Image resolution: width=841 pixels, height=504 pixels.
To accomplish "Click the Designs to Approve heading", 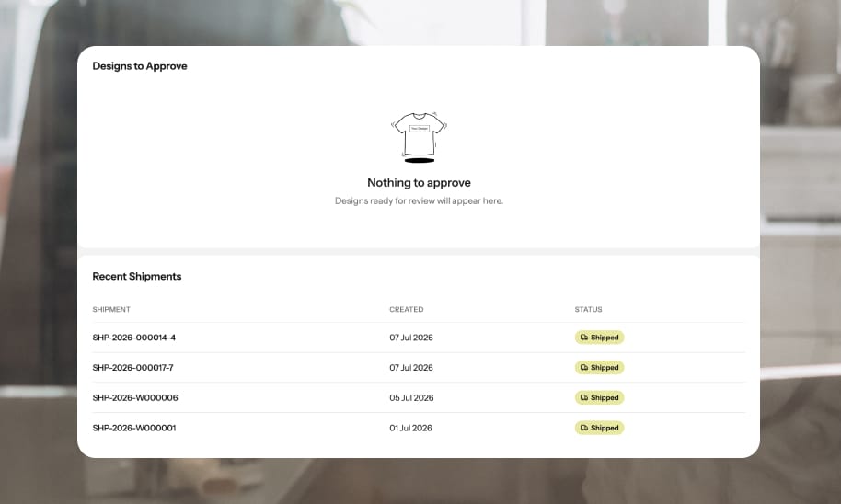I will [140, 66].
